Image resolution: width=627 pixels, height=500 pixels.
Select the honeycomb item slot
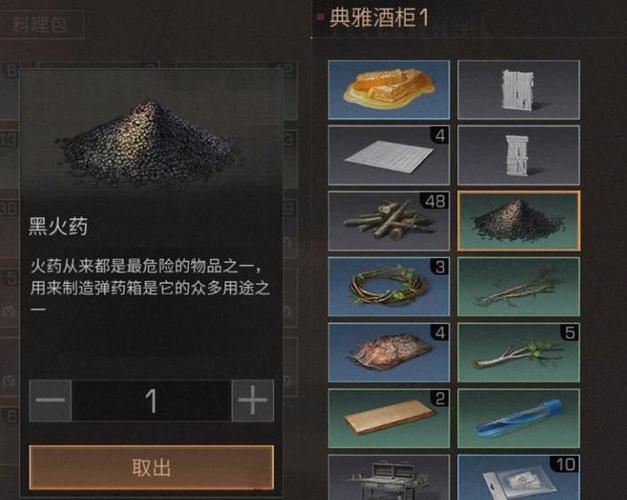(x=389, y=90)
